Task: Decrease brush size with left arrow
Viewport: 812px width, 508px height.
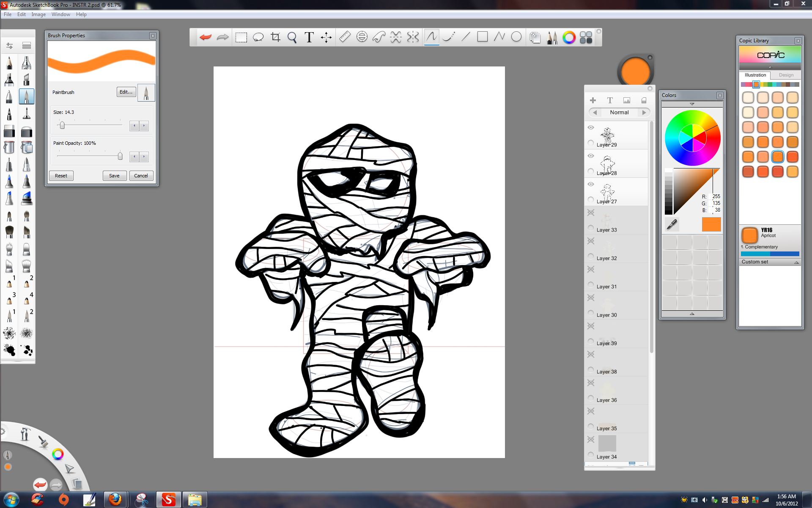Action: click(x=134, y=125)
